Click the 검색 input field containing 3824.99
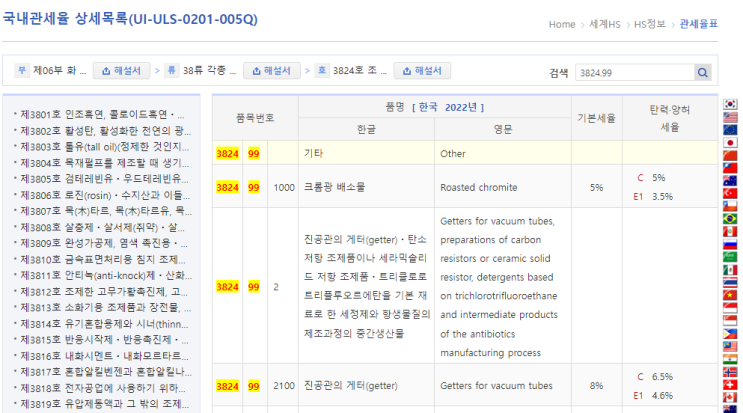The width and height of the screenshot is (743, 413). click(x=633, y=73)
